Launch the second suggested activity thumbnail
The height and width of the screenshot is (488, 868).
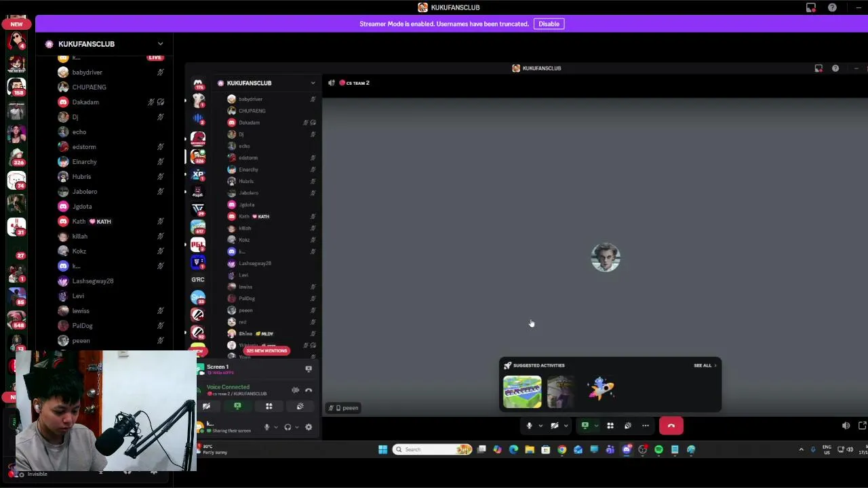pos(560,391)
